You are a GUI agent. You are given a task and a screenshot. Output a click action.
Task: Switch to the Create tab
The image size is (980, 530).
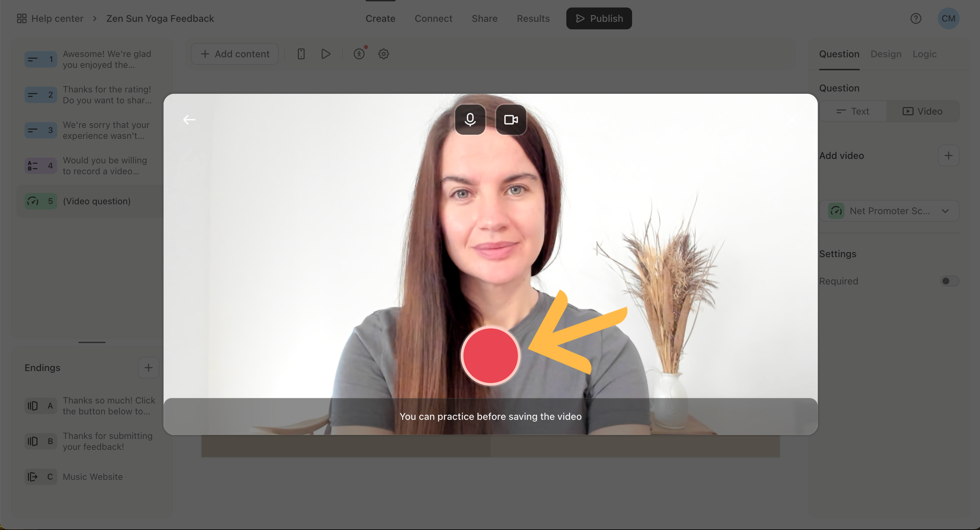click(380, 18)
